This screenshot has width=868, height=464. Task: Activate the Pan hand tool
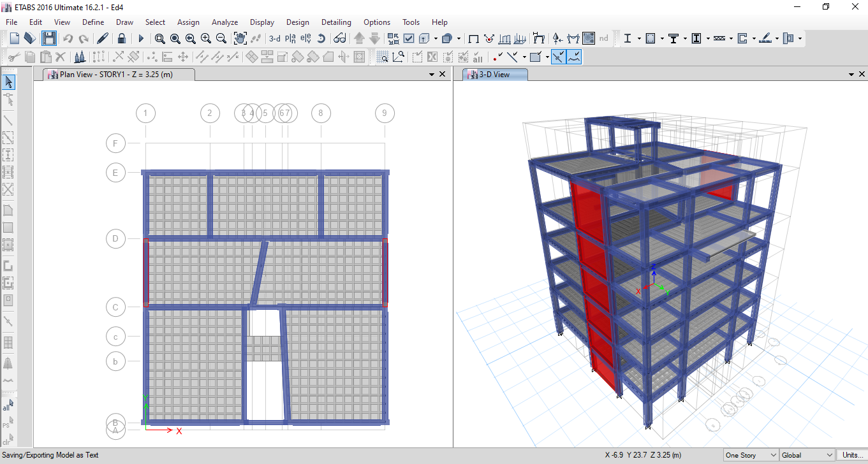[240, 38]
